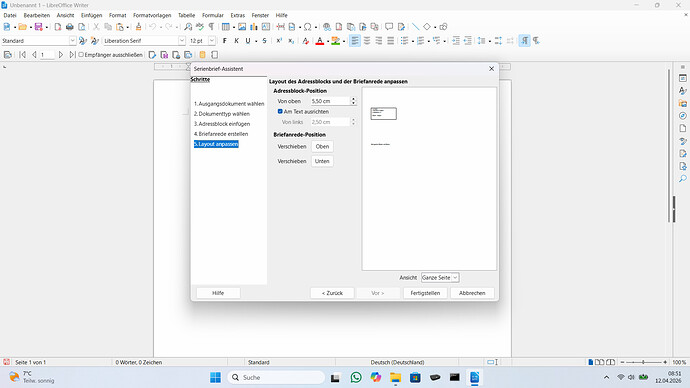
Task: Click the Center alignment icon
Action: 367,41
